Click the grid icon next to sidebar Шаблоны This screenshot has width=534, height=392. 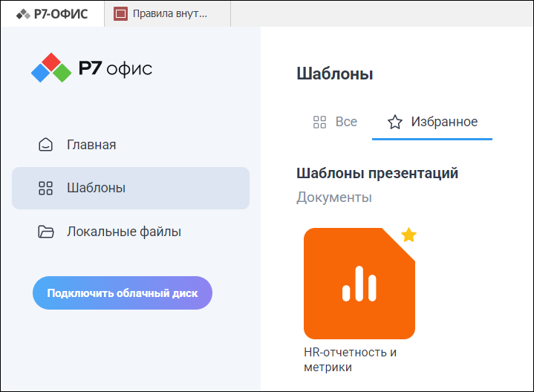click(x=45, y=188)
